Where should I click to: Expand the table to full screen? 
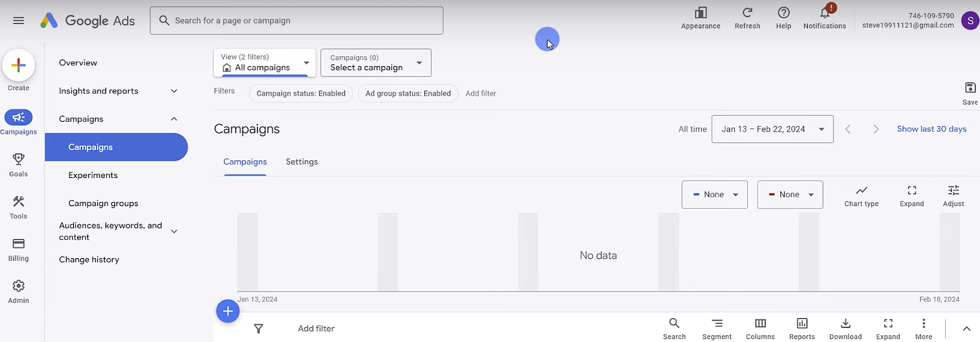coord(888,329)
